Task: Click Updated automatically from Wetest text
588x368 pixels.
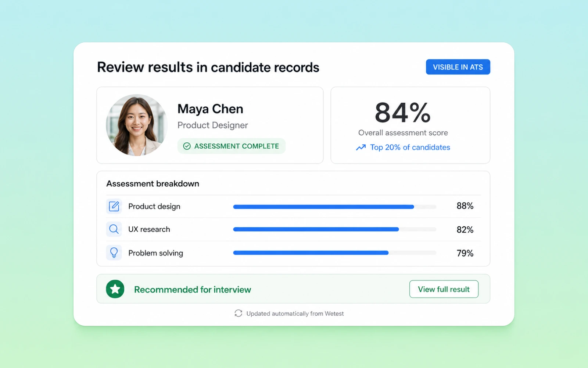Action: pos(295,314)
